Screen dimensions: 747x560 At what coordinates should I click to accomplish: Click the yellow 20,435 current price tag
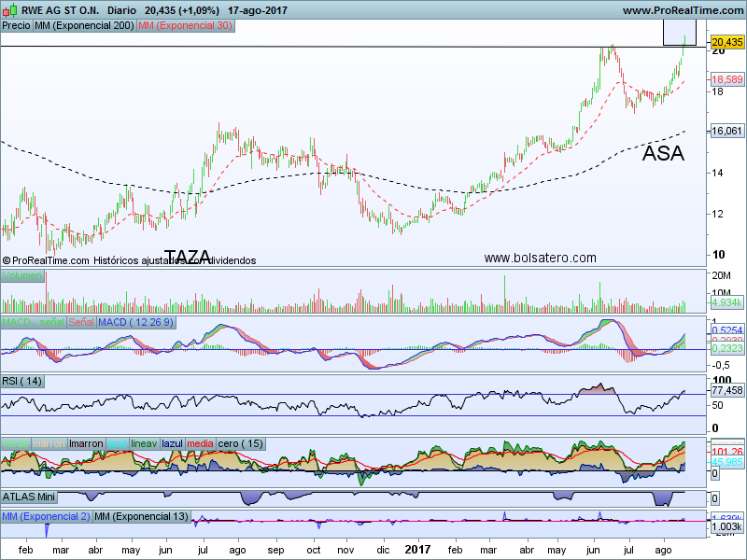[x=726, y=42]
